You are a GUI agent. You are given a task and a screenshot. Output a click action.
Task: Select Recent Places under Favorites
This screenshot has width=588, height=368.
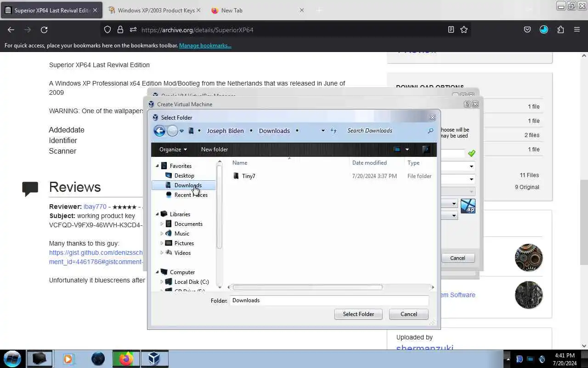(191, 195)
